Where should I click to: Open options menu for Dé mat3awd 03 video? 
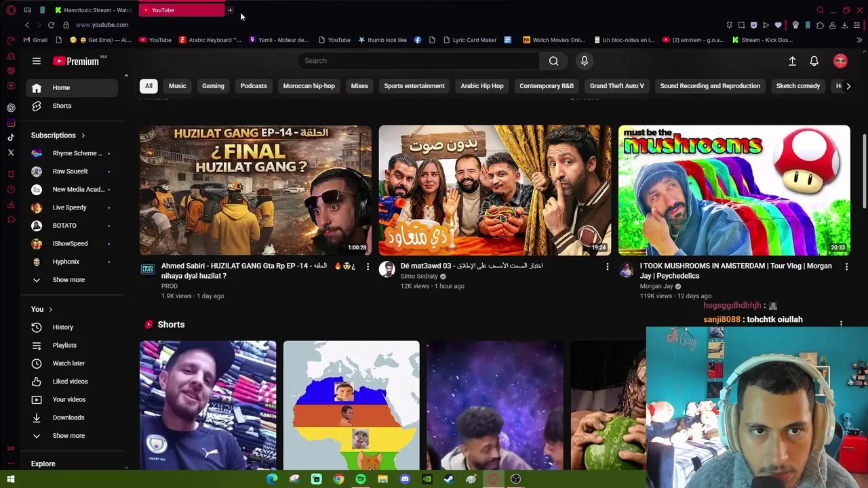(x=607, y=267)
